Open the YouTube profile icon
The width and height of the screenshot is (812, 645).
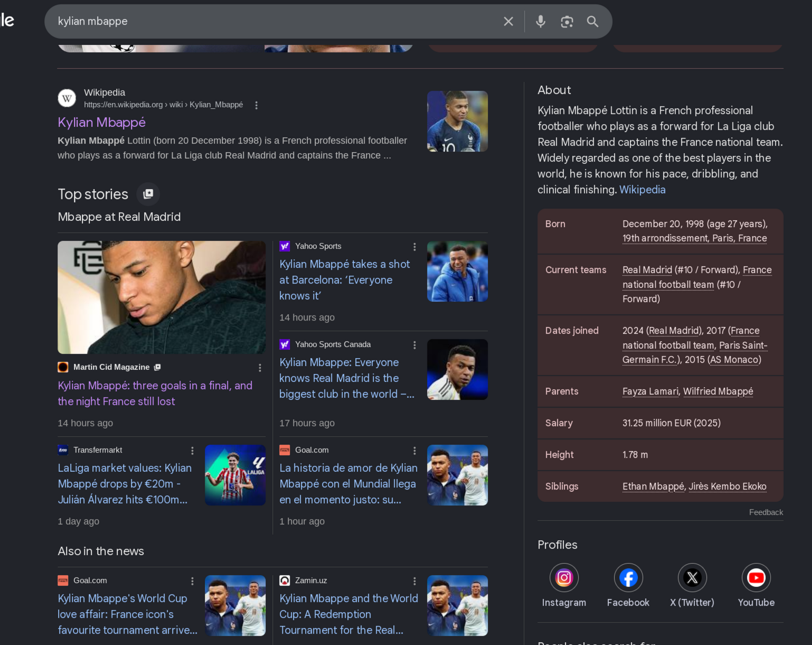756,578
